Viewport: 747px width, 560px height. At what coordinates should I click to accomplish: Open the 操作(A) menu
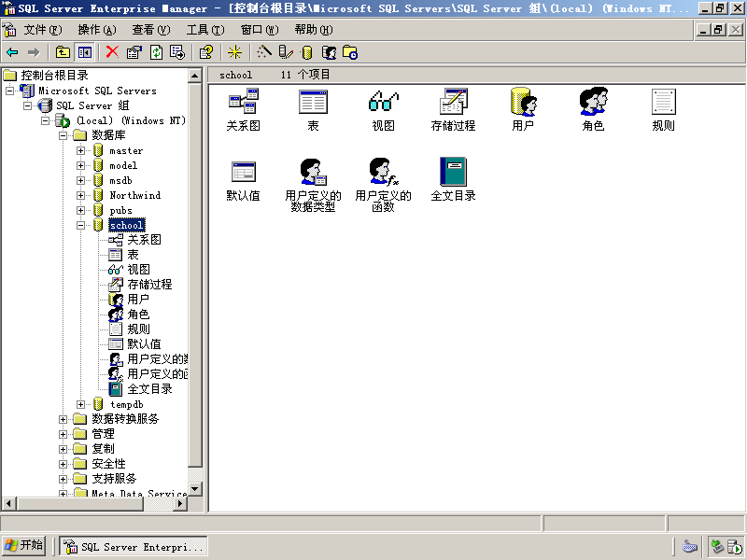click(97, 30)
